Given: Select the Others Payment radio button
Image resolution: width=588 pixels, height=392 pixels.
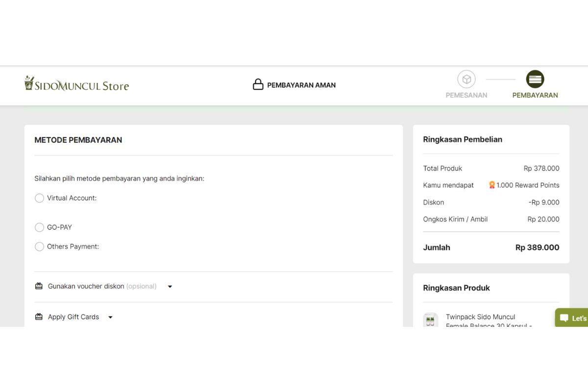Looking at the screenshot, I should coord(40,247).
